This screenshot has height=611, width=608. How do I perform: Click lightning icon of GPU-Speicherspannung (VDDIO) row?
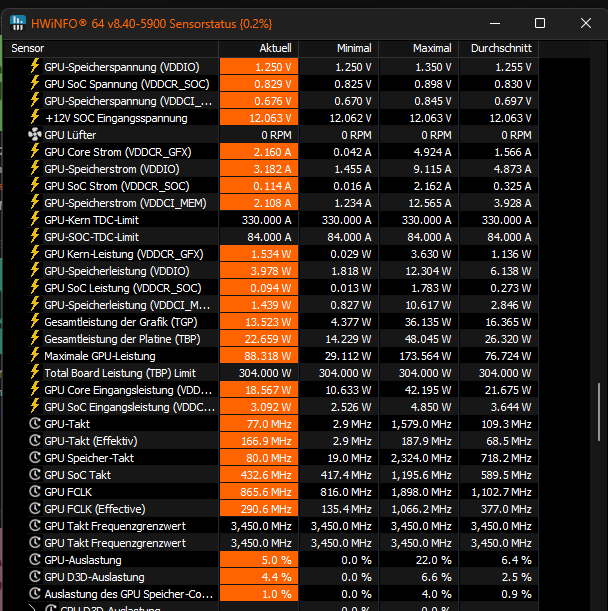tap(35, 66)
